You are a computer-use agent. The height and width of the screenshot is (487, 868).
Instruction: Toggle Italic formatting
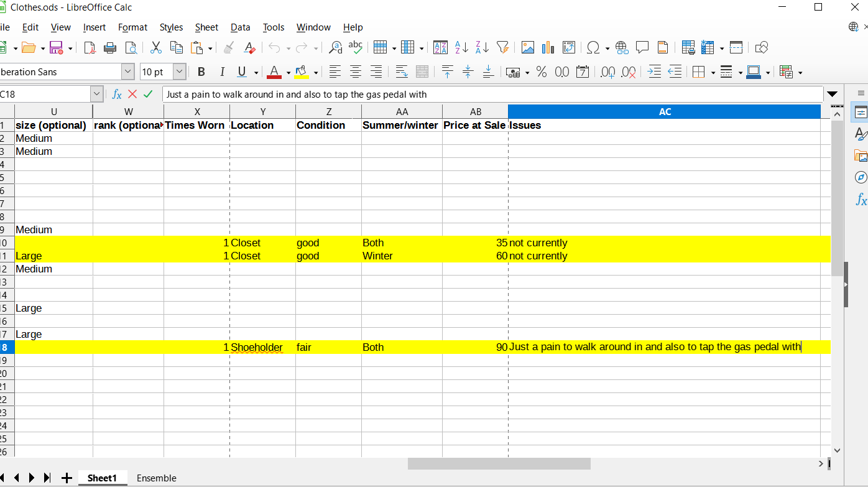pyautogui.click(x=222, y=72)
